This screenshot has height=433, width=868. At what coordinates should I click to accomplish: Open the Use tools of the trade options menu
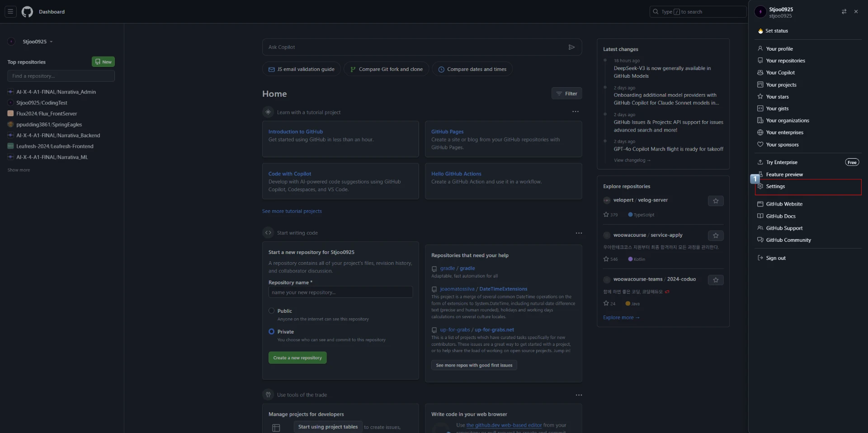click(x=579, y=395)
